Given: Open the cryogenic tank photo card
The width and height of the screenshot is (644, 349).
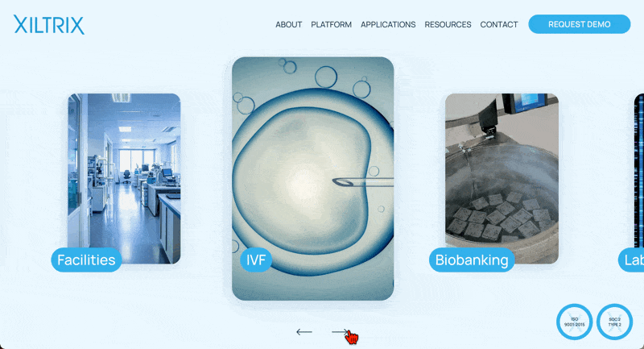Looking at the screenshot, I should pyautogui.click(x=502, y=178).
